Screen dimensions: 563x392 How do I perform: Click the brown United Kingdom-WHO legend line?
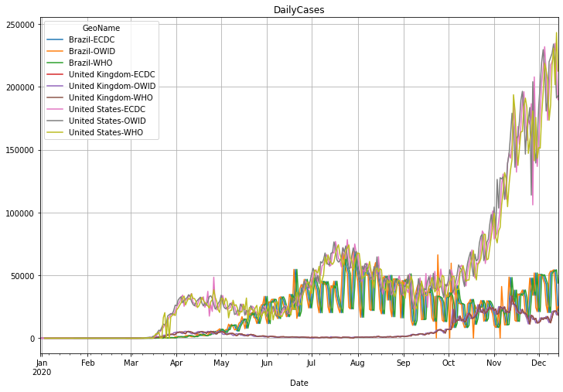coord(55,97)
